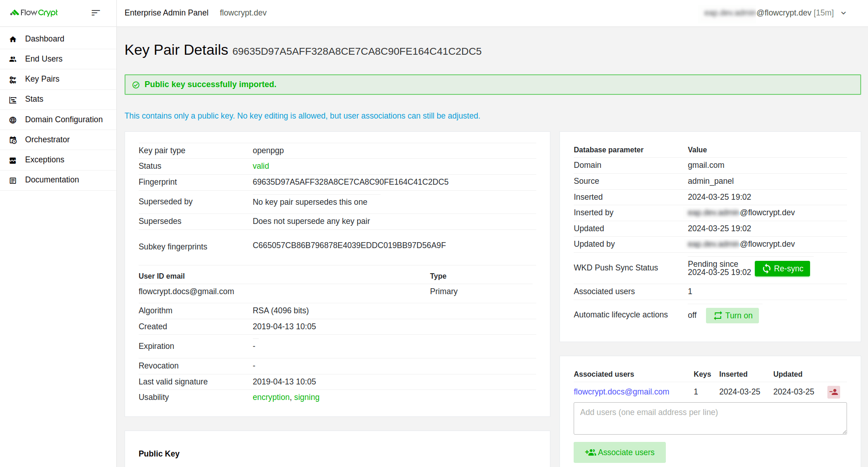Image resolution: width=868 pixels, height=467 pixels.
Task: Click the Exceptions icon in the sidebar
Action: 13,160
